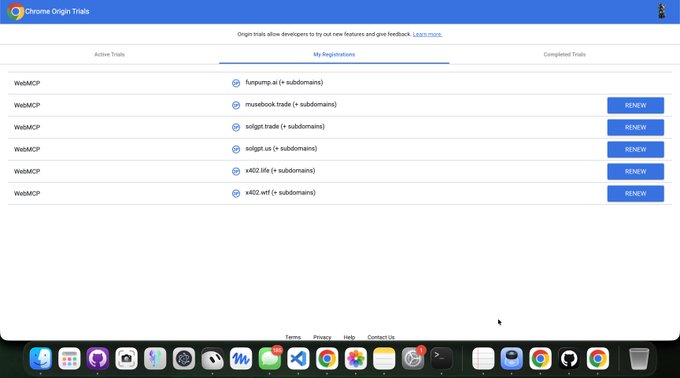Image resolution: width=680 pixels, height=378 pixels.
Task: Click the x402.wtf (+ subdomains) text
Action: 280,193
